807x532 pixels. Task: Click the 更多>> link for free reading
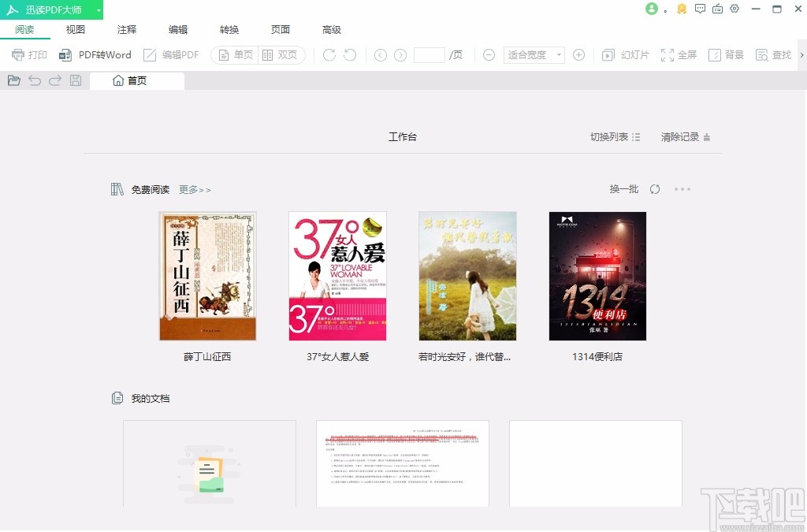pyautogui.click(x=194, y=189)
